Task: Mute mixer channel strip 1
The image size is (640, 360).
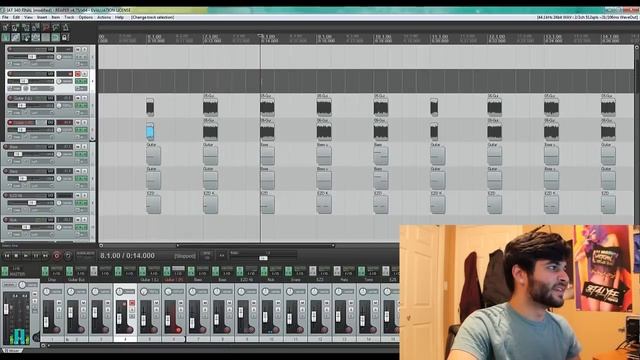Action: pyautogui.click(x=59, y=303)
